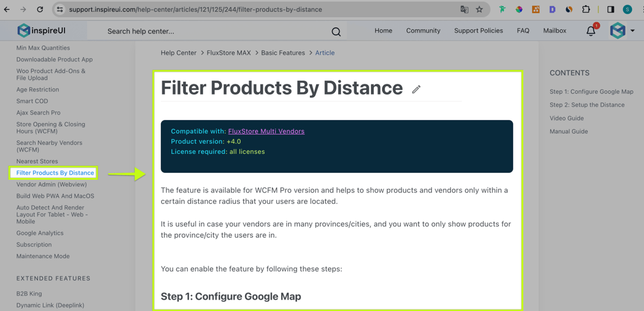Open Store Opening & Closing Hours (WCFM)
This screenshot has width=644, height=311.
click(x=51, y=128)
